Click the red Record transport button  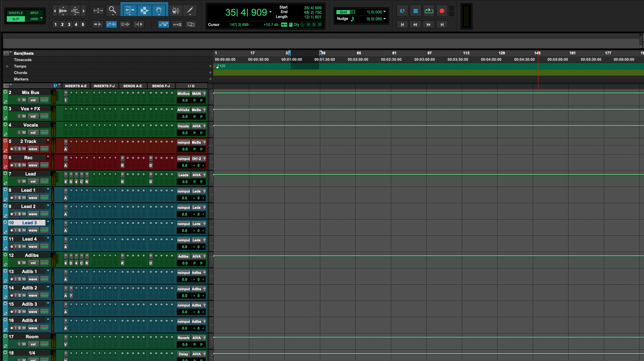coord(442,11)
